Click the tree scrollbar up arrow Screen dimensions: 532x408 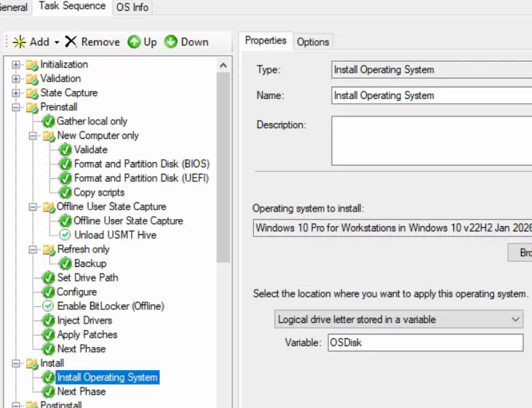click(x=223, y=65)
